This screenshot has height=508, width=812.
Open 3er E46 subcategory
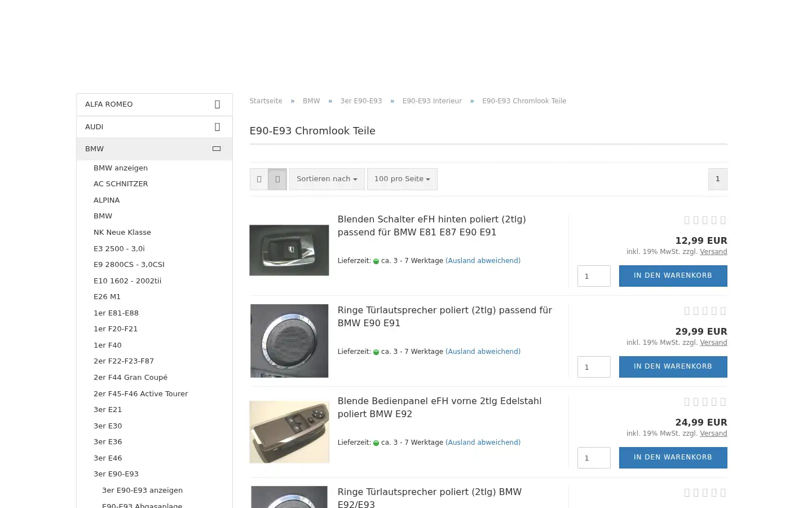pyautogui.click(x=108, y=458)
